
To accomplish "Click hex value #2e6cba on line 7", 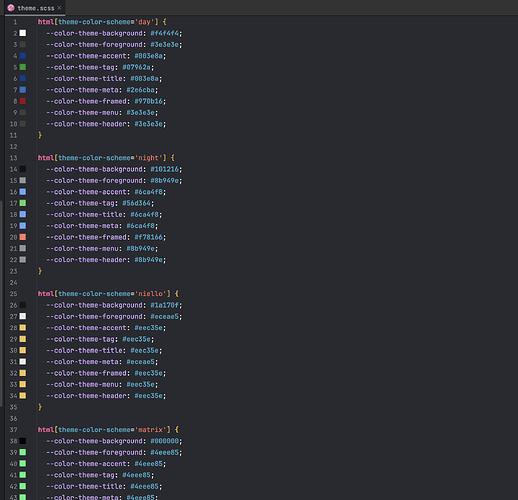I will 140,90.
